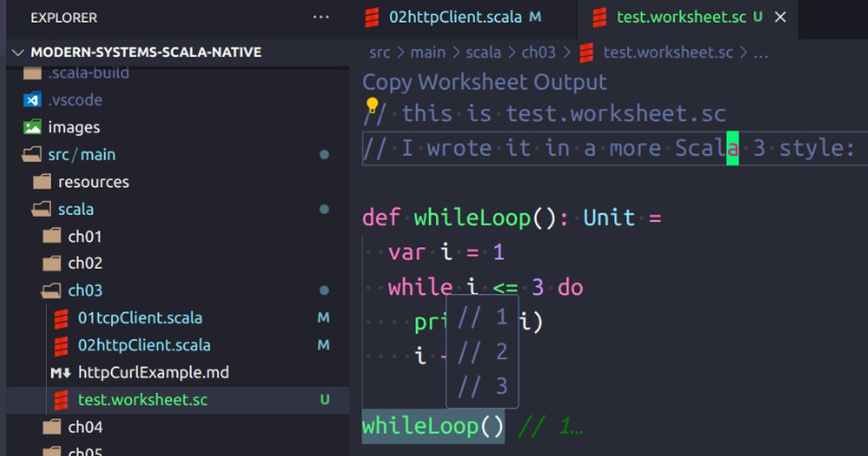Viewport: 868px width, 456px height.
Task: Click the test.worksheet.sc breadcrumb segment
Action: pos(668,52)
